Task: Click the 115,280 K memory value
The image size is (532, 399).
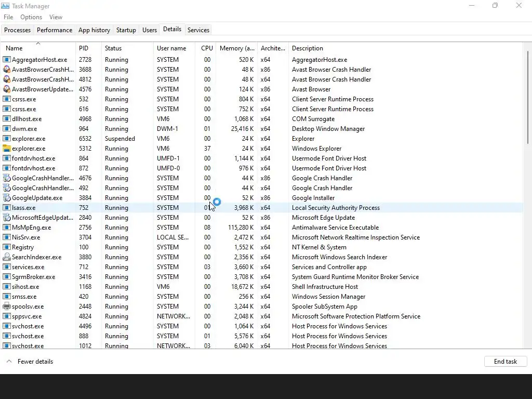Action: click(x=241, y=228)
